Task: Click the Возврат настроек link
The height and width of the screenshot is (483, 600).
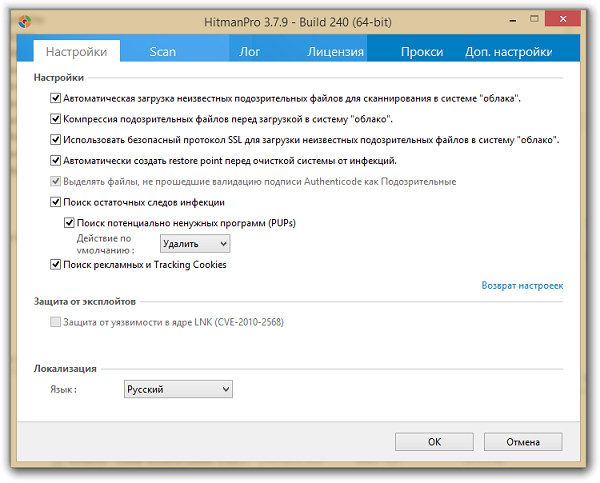Action: 522,286
